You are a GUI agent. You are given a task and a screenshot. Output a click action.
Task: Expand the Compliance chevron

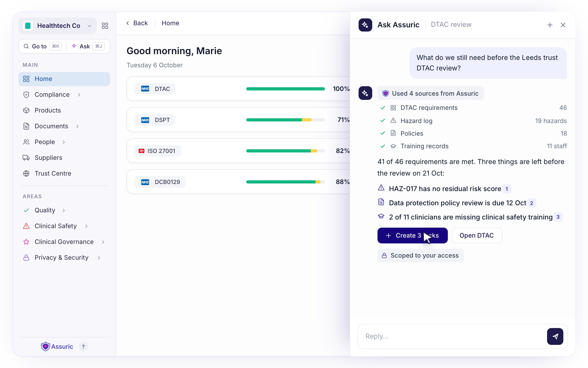click(79, 95)
